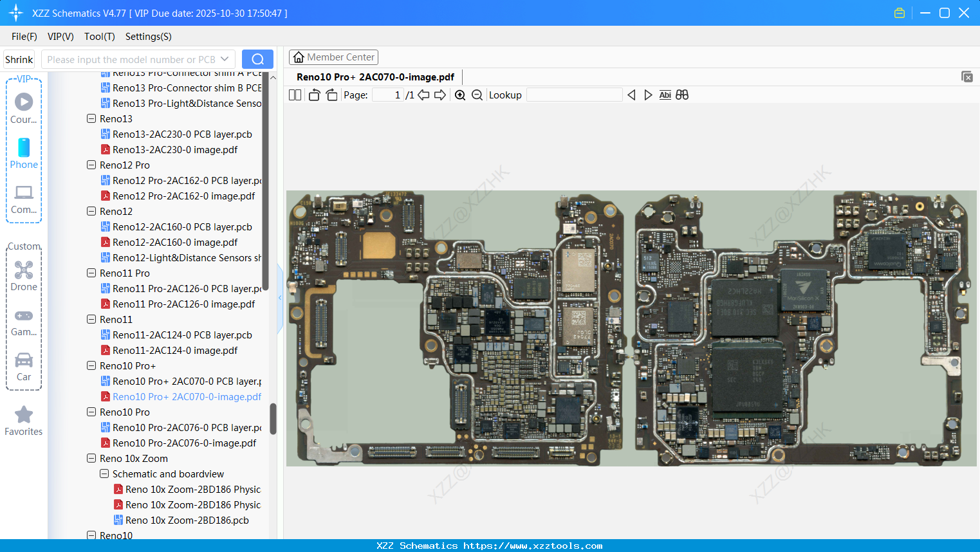
Task: Open the model number dropdown arrow
Action: 225,59
